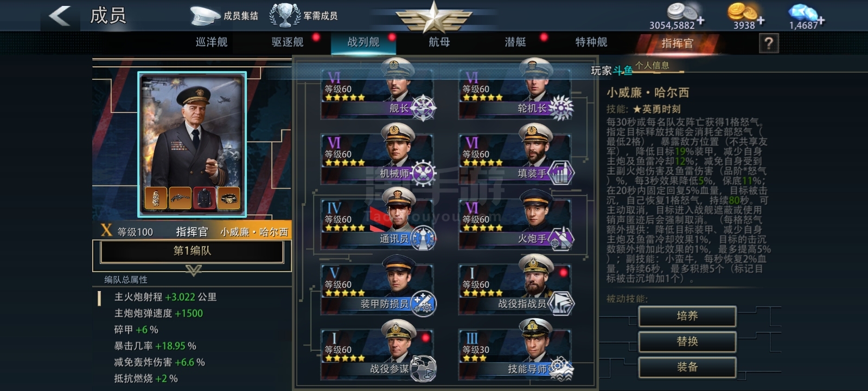Add gold coins with plus icon

761,21
